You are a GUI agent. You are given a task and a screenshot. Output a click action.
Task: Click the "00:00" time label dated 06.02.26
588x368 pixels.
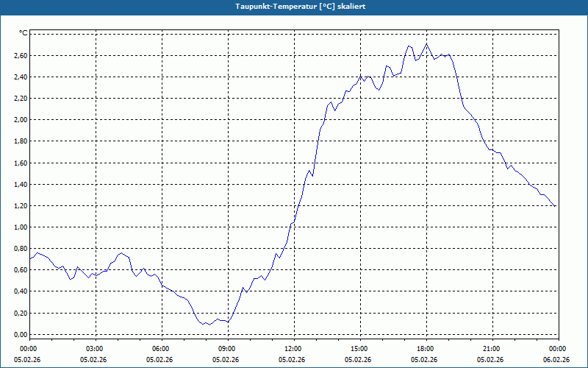(x=559, y=349)
